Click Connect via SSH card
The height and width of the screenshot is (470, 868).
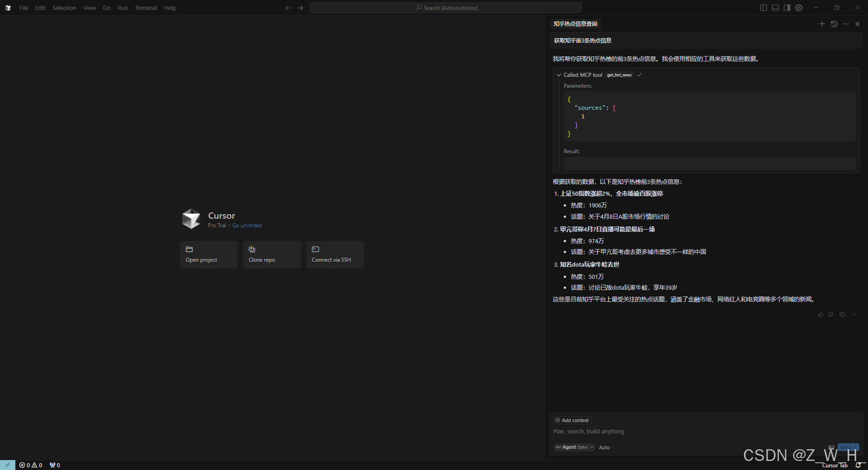click(x=335, y=254)
